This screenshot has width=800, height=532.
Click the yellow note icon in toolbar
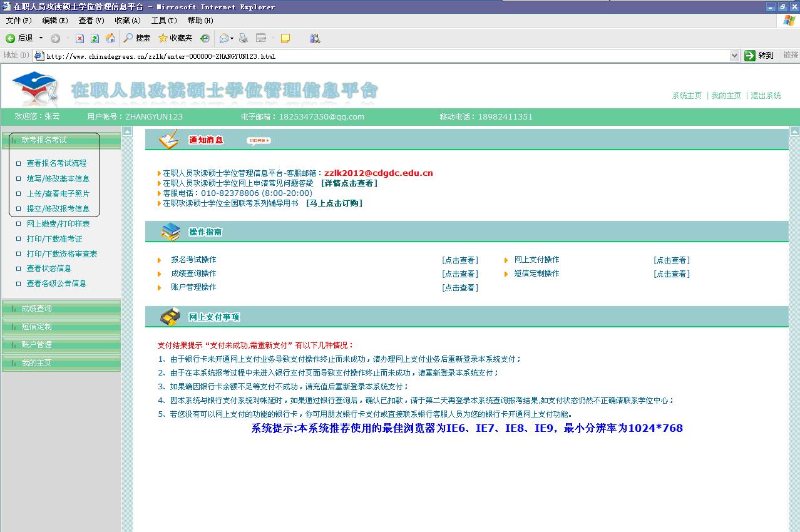click(x=285, y=38)
